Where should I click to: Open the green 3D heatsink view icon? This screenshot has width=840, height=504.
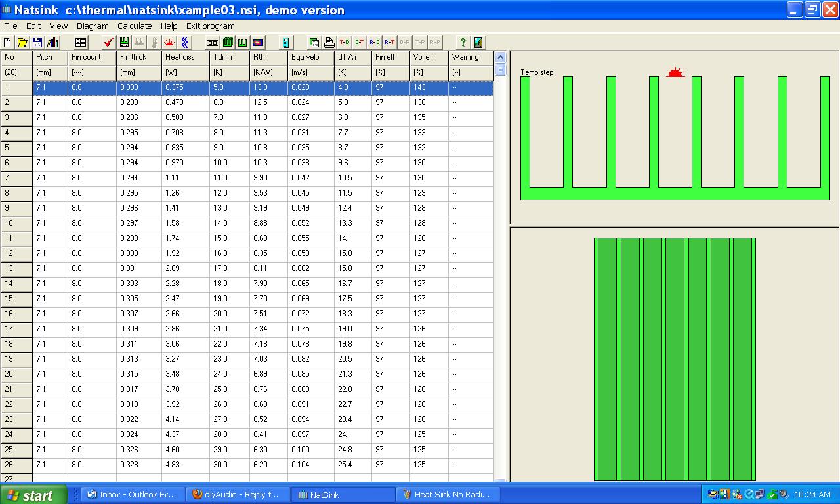point(228,43)
